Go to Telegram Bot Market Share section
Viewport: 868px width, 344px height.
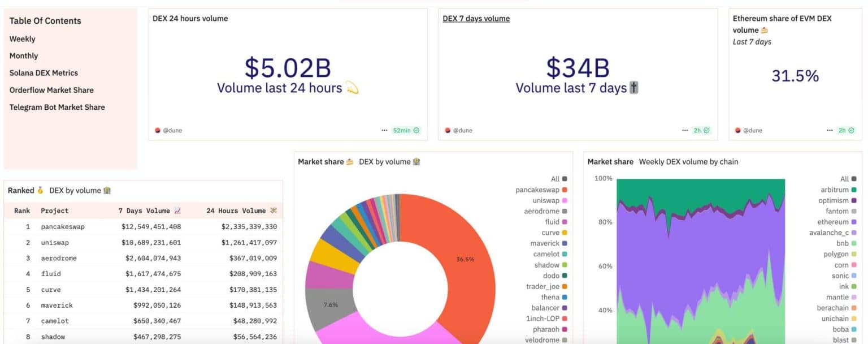pos(57,107)
